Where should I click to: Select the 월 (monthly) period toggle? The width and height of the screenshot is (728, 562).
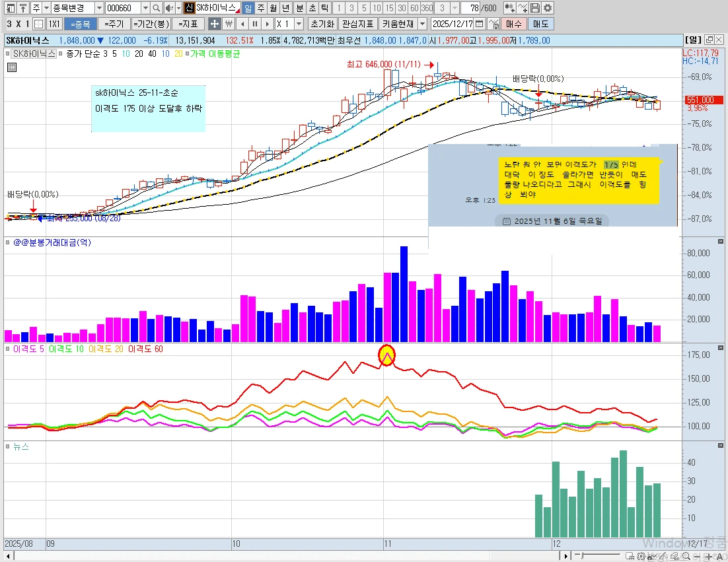(273, 8)
